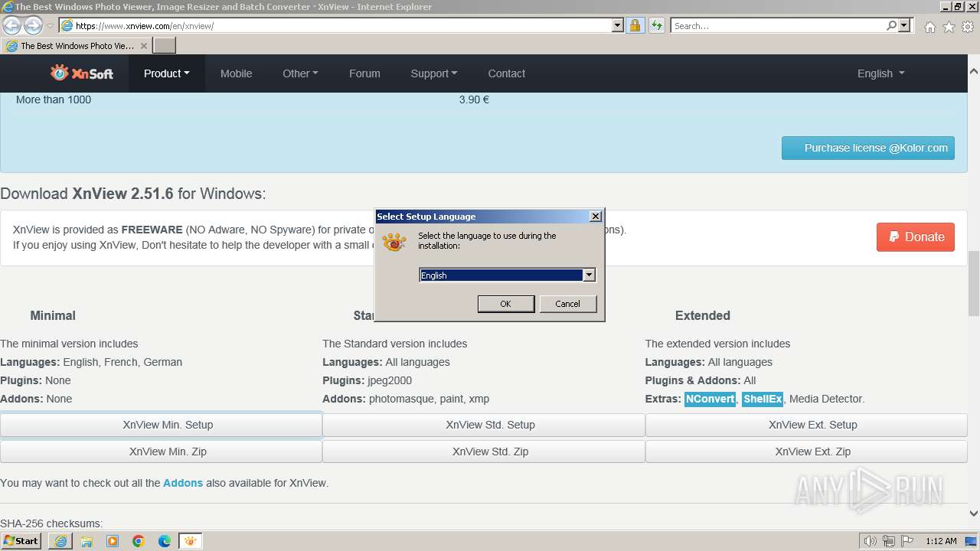Launch Edge from the taskbar

pyautogui.click(x=165, y=541)
